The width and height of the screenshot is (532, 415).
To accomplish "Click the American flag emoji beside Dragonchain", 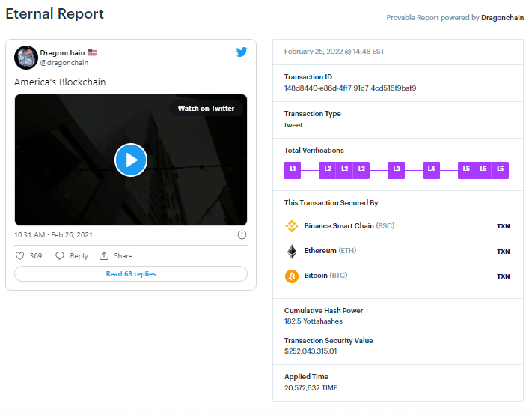I will coord(92,52).
